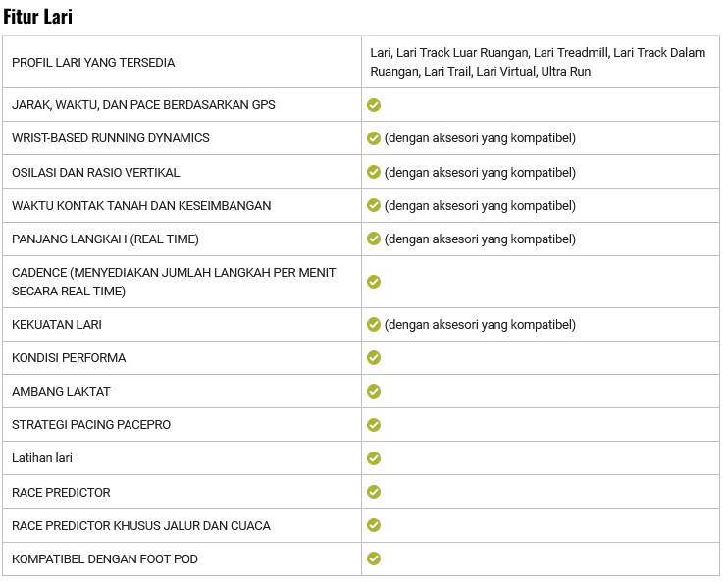Viewport: 728px width, 585px height.
Task: Click the Latihan lari checkmark icon
Action: click(x=374, y=458)
